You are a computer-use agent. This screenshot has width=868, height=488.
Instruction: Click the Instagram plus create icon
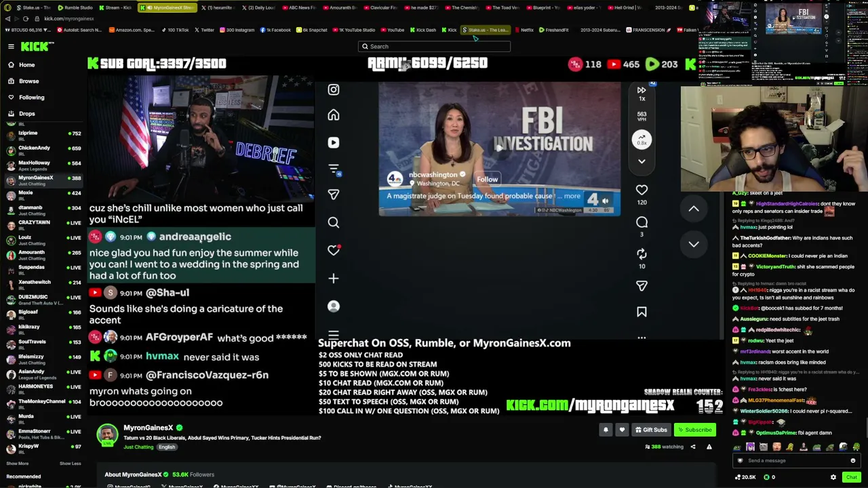[333, 278]
